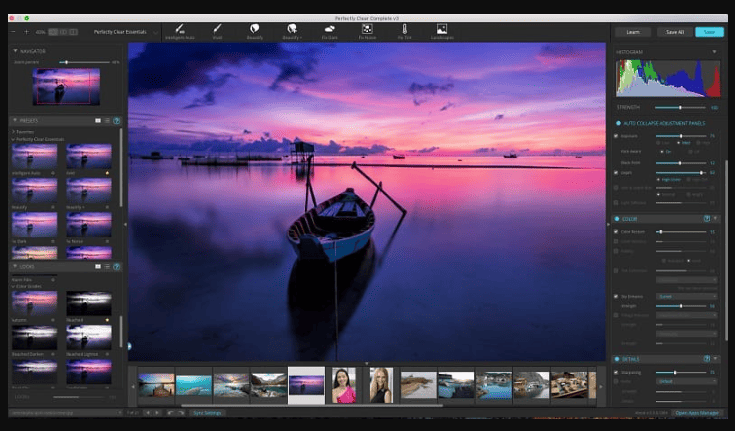Viewport: 735px width, 431px height.
Task: Toggle the Sky Enhance checkbox
Action: coord(616,296)
